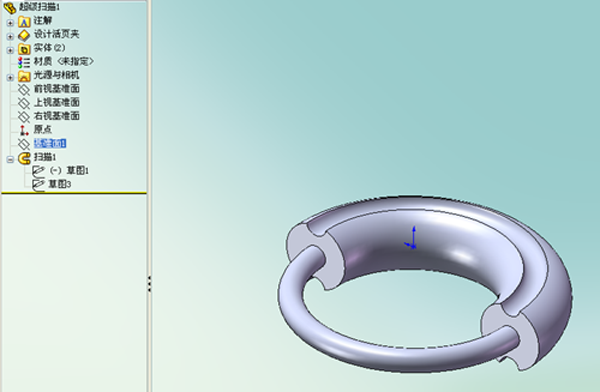This screenshot has width=600, height=392.
Task: Expand the 设计活页夹 design binder node
Action: [10, 37]
